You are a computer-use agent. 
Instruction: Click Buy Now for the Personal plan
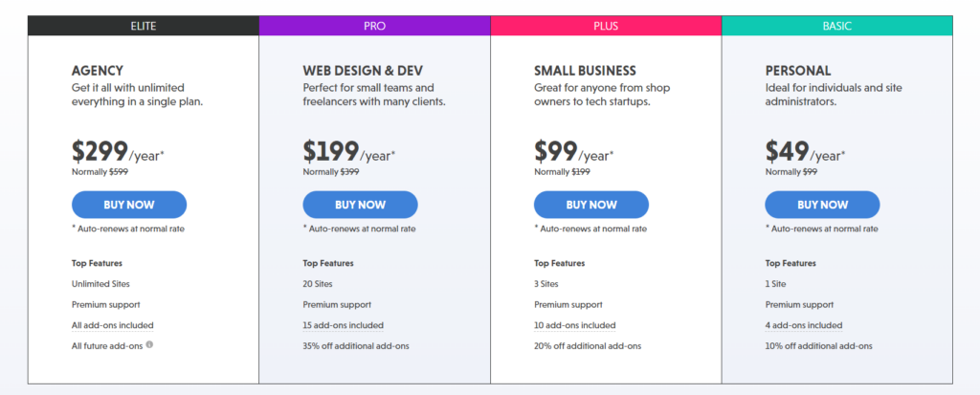pos(822,205)
